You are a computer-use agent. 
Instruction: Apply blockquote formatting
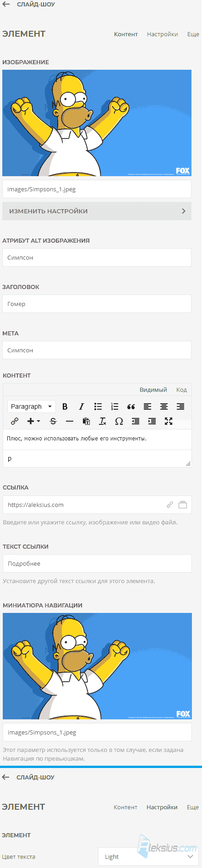pos(131,406)
